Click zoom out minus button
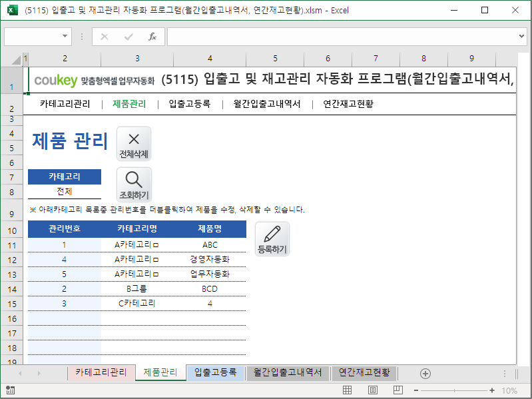The height and width of the screenshot is (399, 532). point(416,390)
